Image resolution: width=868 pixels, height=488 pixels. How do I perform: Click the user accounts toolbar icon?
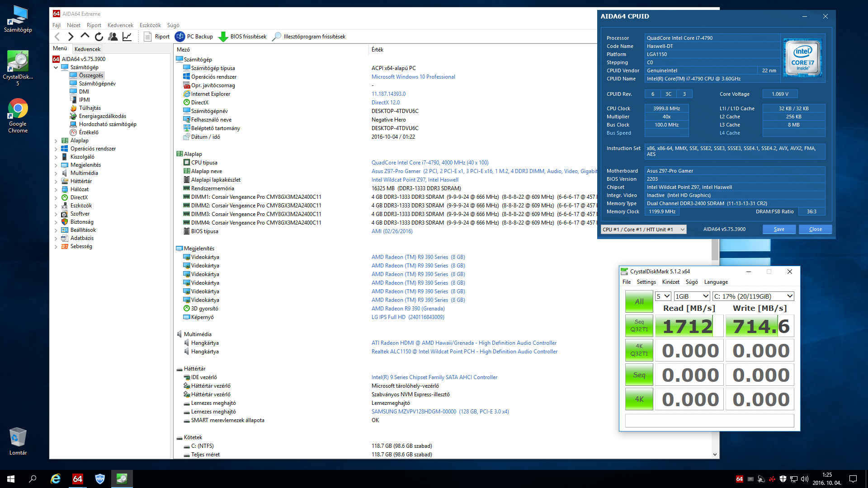pos(113,37)
